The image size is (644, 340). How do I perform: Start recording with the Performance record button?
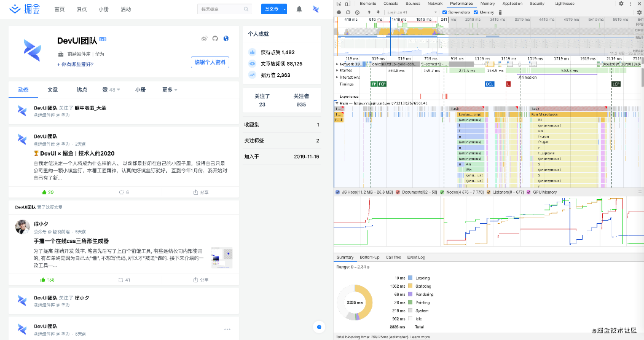[339, 12]
